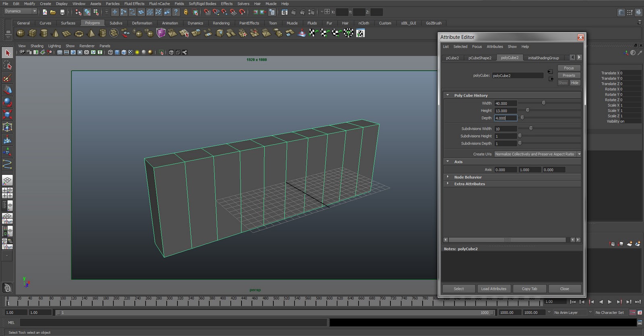Screen dimensions: 644x336
Task: Open the Dynamics menu set dropdown
Action: [21, 11]
